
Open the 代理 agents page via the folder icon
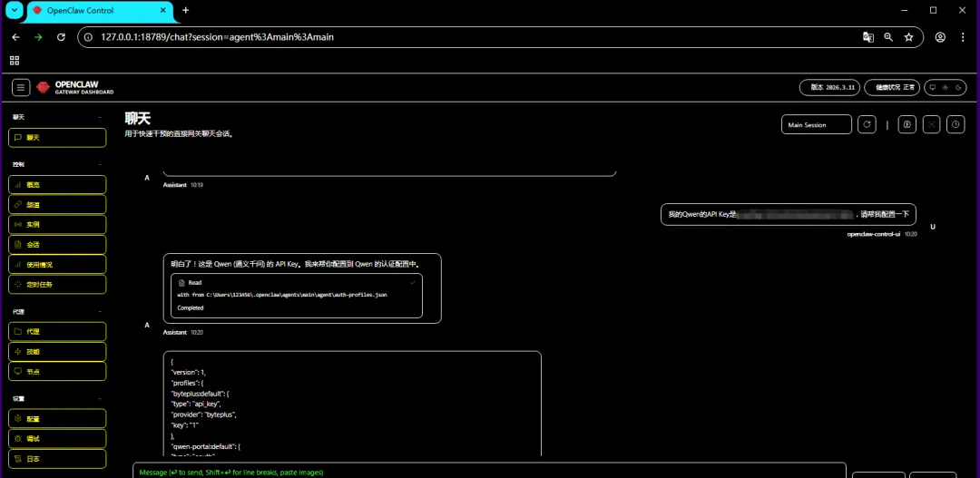click(x=57, y=332)
